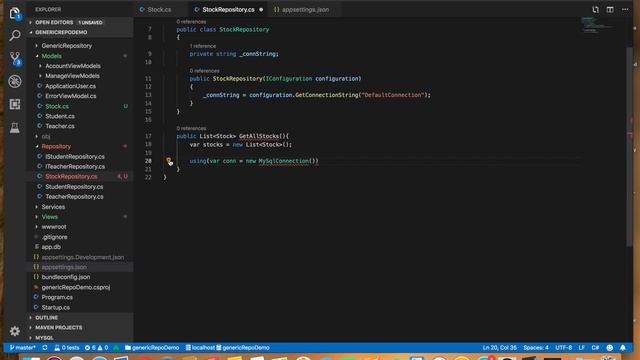Open the More Actions ellipsis menu
The image size is (640, 360).
tap(625, 9)
